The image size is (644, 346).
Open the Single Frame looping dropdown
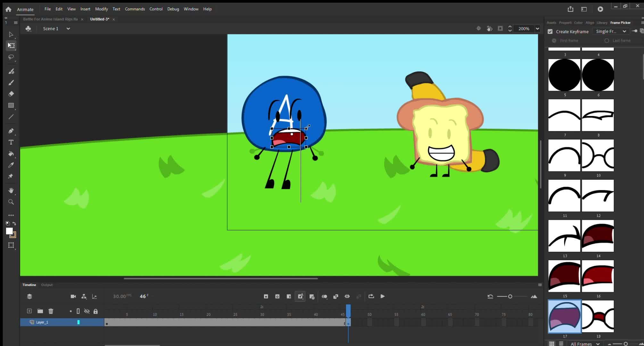coord(611,31)
